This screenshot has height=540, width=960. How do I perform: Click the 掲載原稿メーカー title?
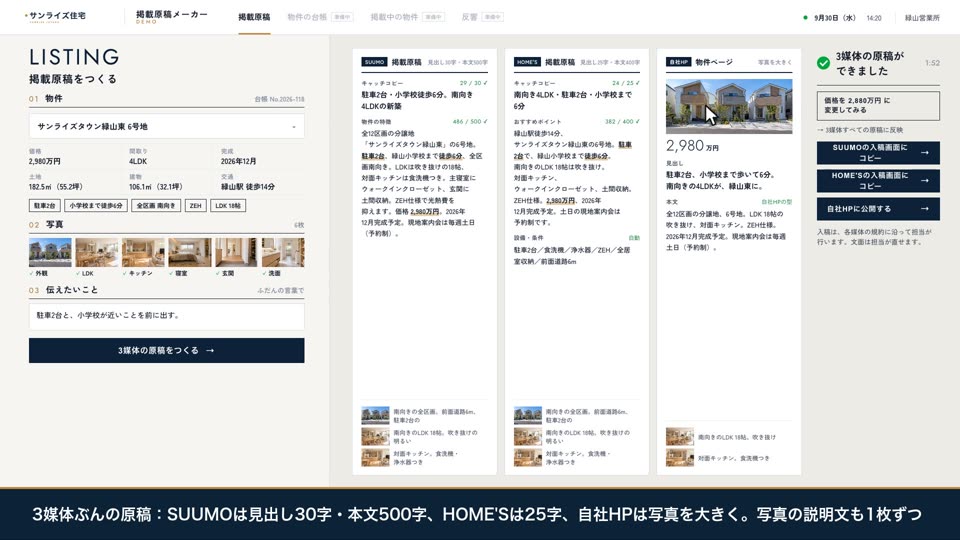coord(171,16)
